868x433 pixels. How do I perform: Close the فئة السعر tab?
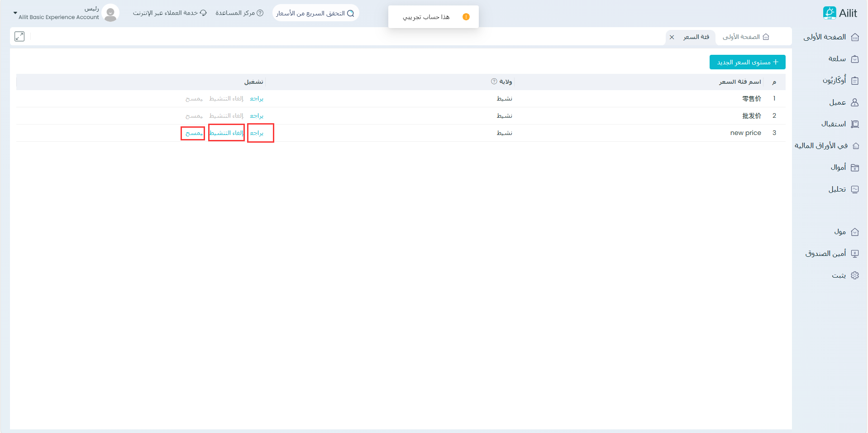tap(672, 37)
